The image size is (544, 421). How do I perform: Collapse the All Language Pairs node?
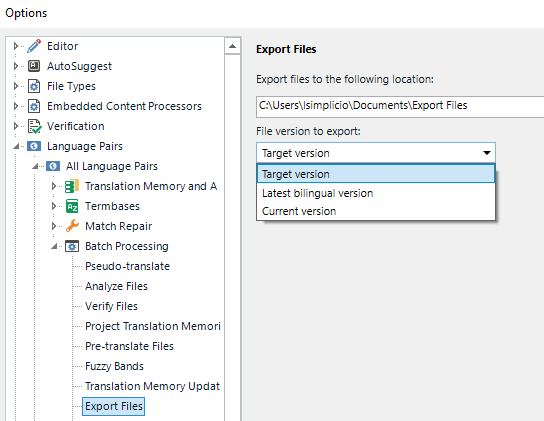[35, 167]
